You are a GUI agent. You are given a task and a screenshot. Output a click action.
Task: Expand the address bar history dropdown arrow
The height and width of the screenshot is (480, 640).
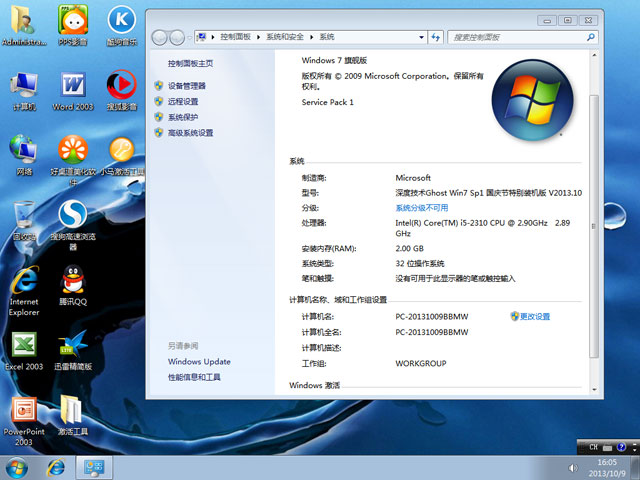pyautogui.click(x=423, y=37)
